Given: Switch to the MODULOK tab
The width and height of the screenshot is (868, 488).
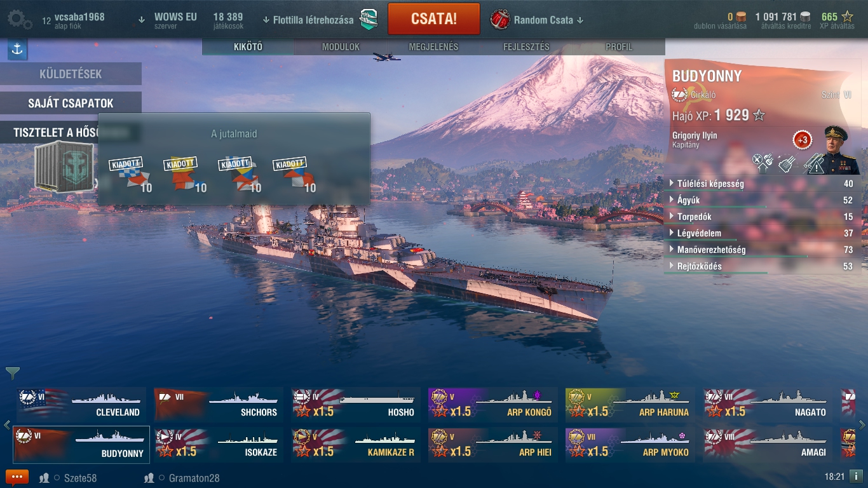Looking at the screenshot, I should [x=341, y=47].
